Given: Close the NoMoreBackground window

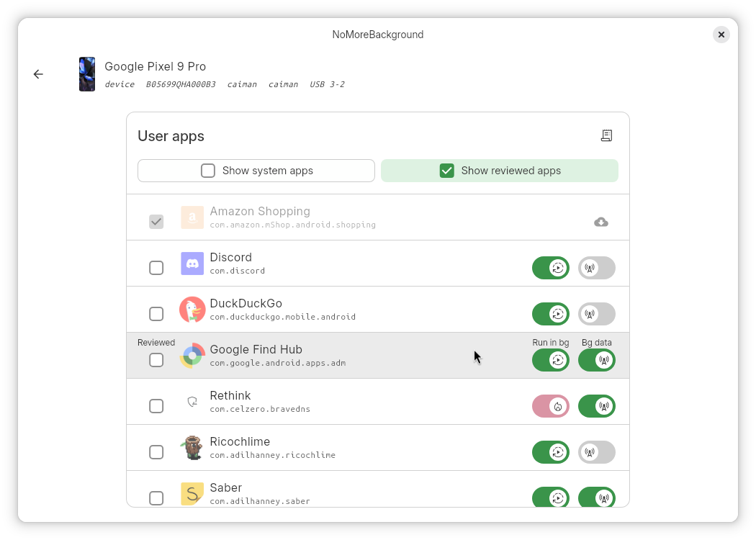Looking at the screenshot, I should [721, 35].
